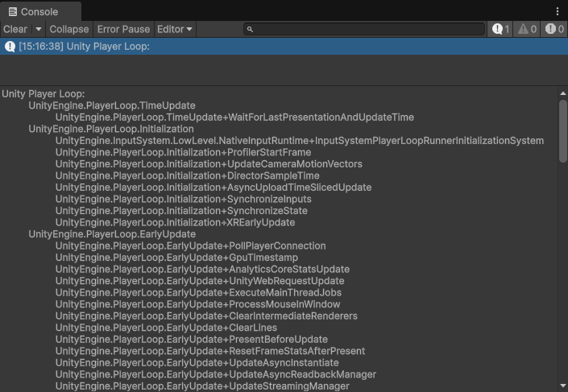Click the SynchronizeInputs line
The width and height of the screenshot is (568, 392).
[x=184, y=199]
